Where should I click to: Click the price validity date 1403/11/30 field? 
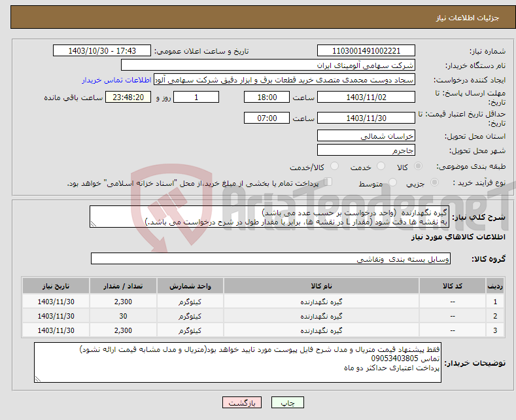(366, 118)
